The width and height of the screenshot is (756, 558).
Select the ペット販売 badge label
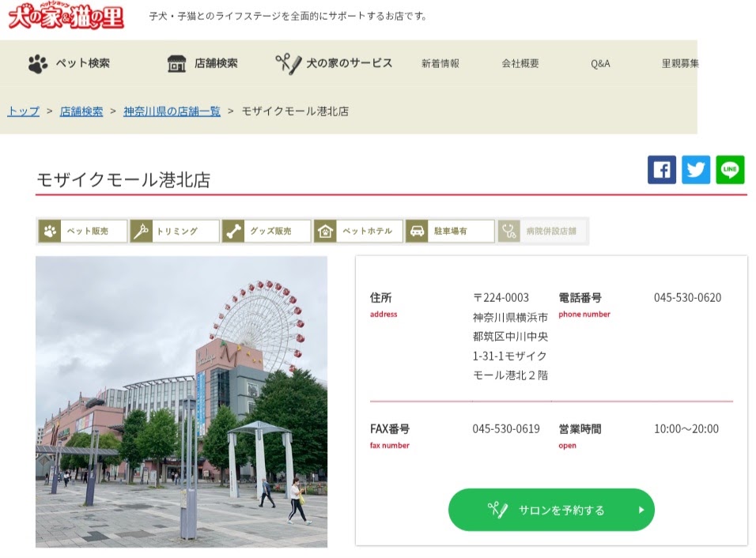coord(87,232)
